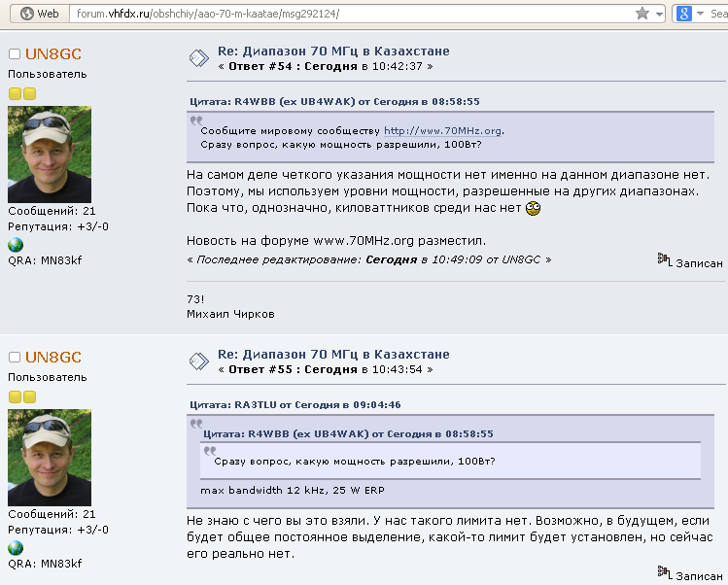Click 'Сообщений: 21' text in reply #55

[52, 514]
